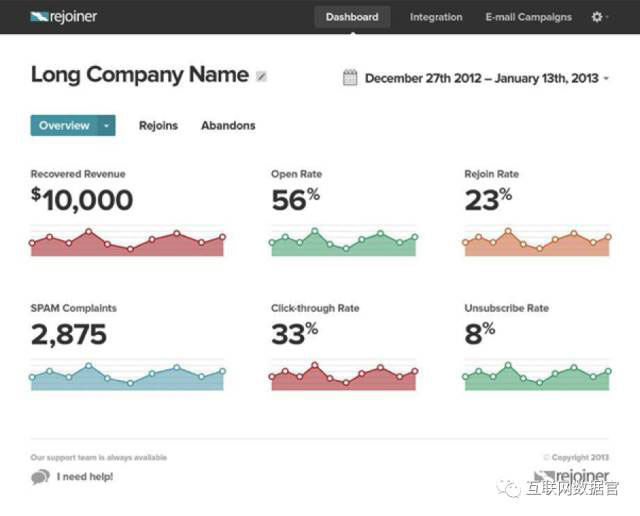Click the Unsubscribe Rate green chart
The image size is (640, 516).
pos(537,377)
